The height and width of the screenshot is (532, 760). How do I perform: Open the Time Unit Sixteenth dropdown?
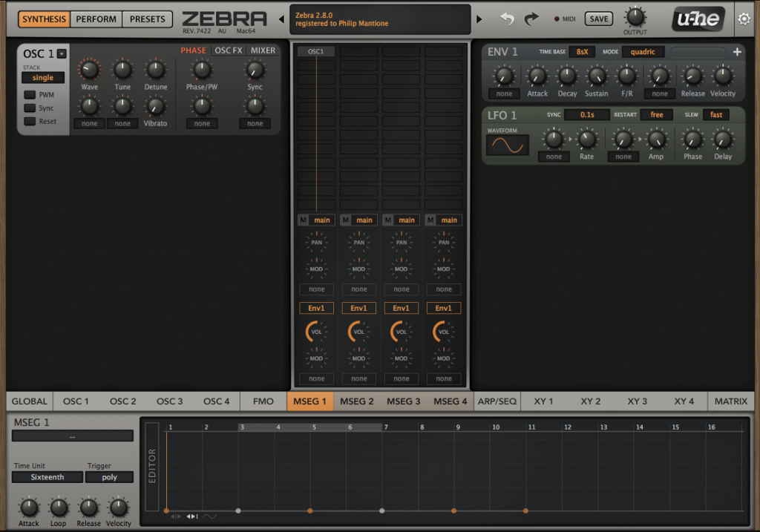47,476
